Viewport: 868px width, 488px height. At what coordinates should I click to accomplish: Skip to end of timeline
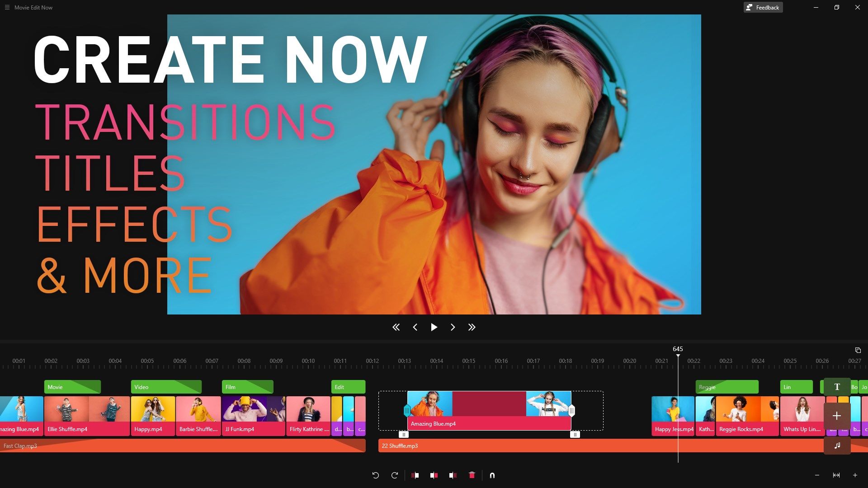[x=472, y=327]
